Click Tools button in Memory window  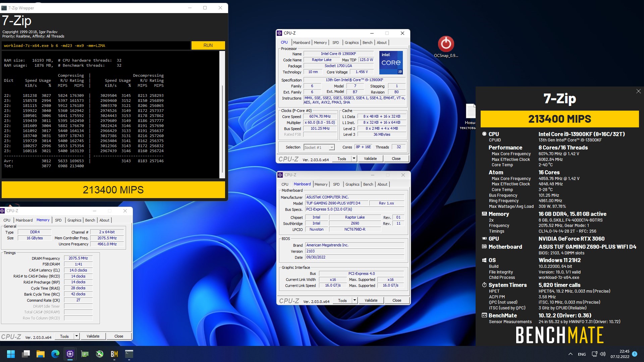coord(64,336)
